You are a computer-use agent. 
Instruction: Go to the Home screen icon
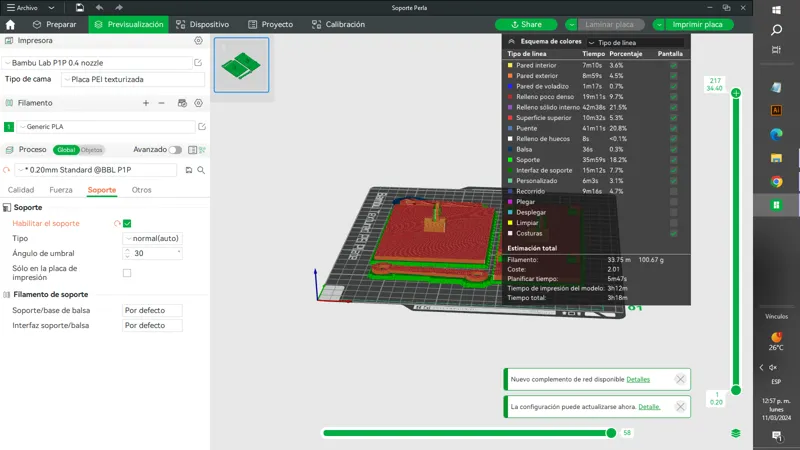10,24
